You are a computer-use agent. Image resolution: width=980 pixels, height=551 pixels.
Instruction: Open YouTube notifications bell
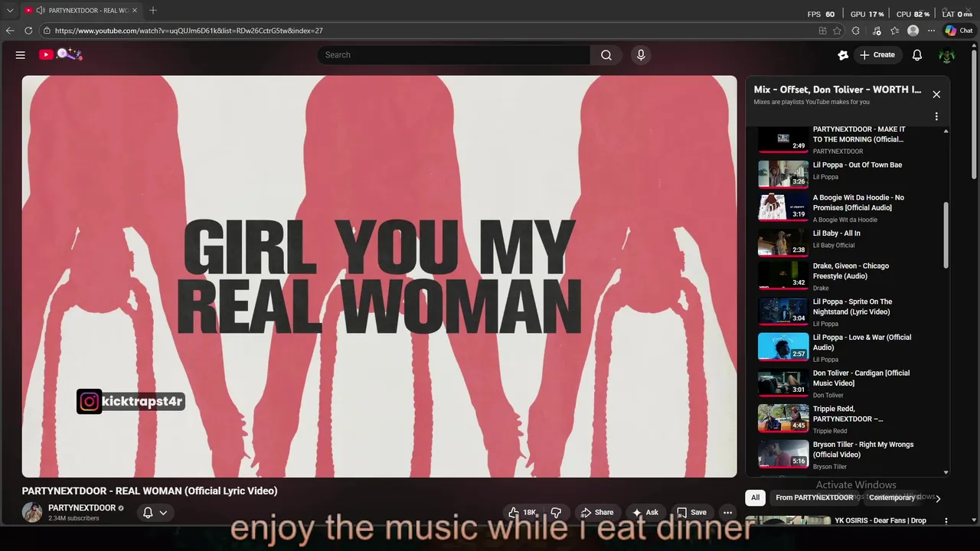917,55
